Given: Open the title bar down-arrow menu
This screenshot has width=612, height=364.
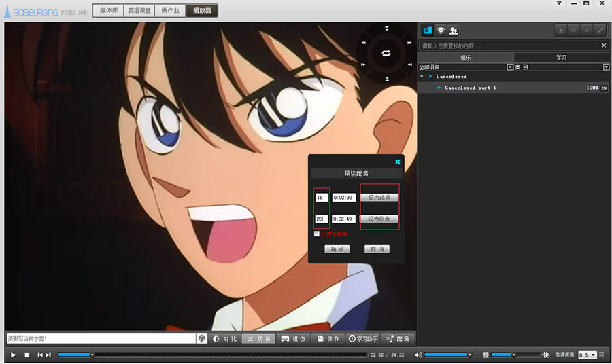Looking at the screenshot, I should click(559, 3).
